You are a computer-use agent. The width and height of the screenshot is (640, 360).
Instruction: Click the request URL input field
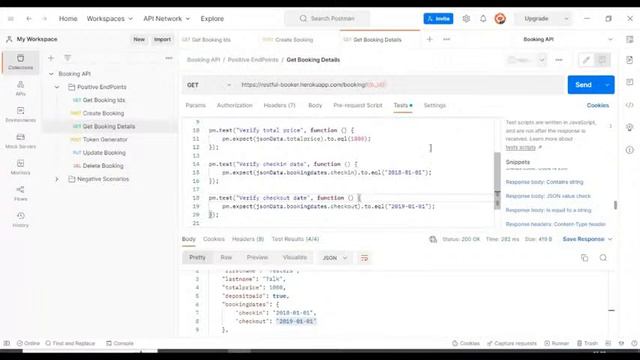coord(399,84)
